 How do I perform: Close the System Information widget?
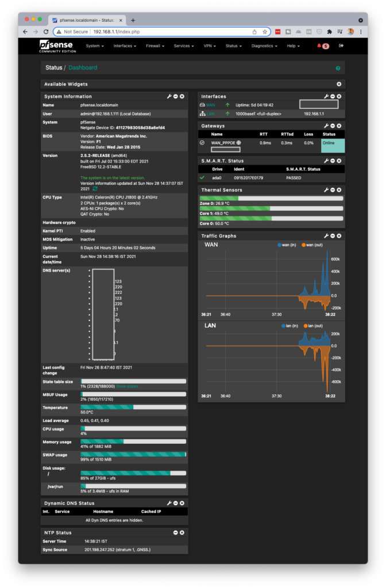(x=182, y=96)
